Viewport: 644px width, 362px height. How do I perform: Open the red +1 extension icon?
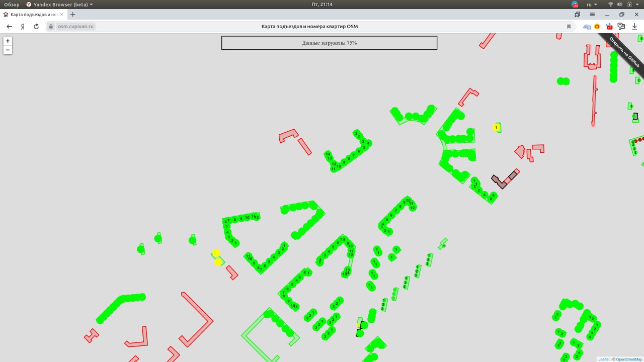pyautogui.click(x=609, y=27)
